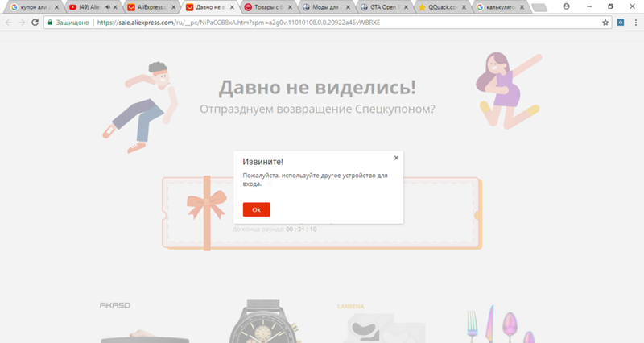Select the Давно не в tab
The width and height of the screenshot is (644, 343).
click(209, 7)
